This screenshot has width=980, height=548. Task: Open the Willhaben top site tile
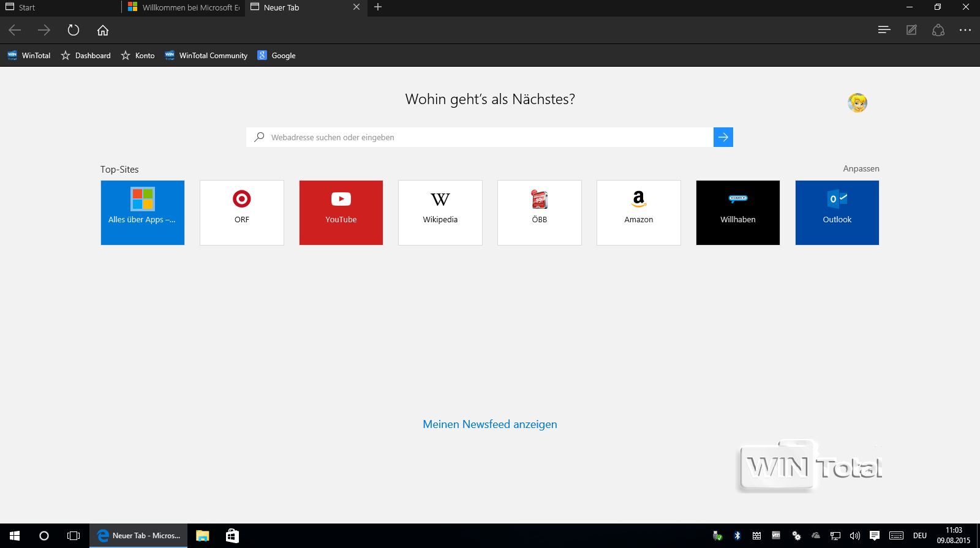coord(738,212)
